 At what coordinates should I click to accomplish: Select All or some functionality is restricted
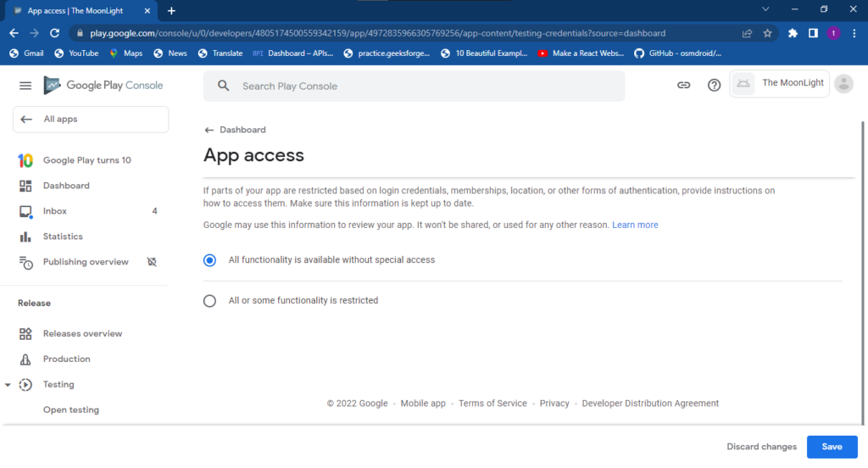coord(210,301)
